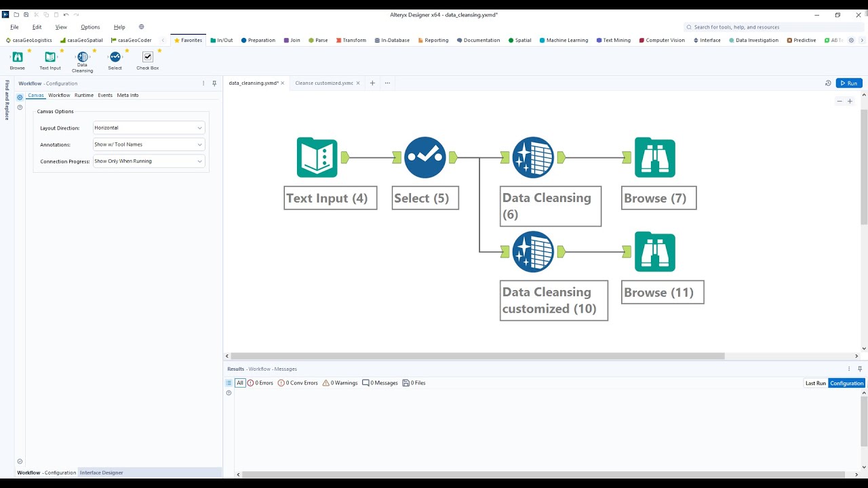Open the Options menu
Image resolution: width=868 pixels, height=488 pixels.
coord(90,27)
